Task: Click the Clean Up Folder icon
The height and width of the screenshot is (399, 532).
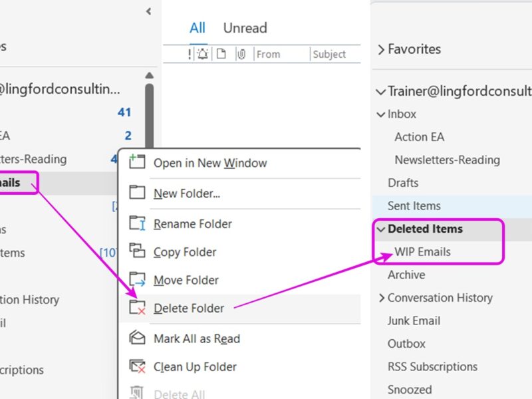Action: coord(137,366)
